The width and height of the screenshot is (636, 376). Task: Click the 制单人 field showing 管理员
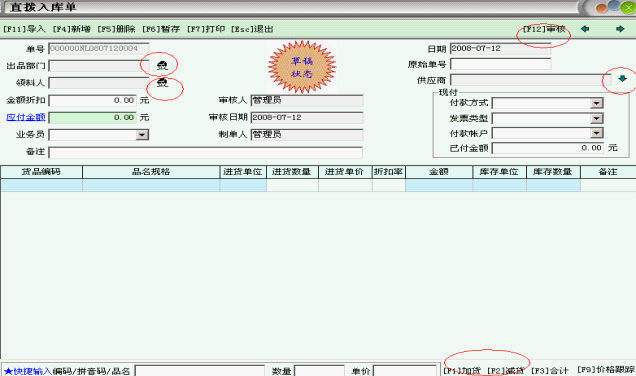pos(307,135)
